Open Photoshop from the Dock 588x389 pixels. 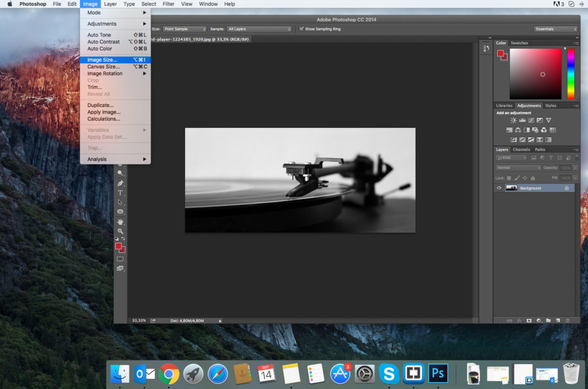[438, 374]
